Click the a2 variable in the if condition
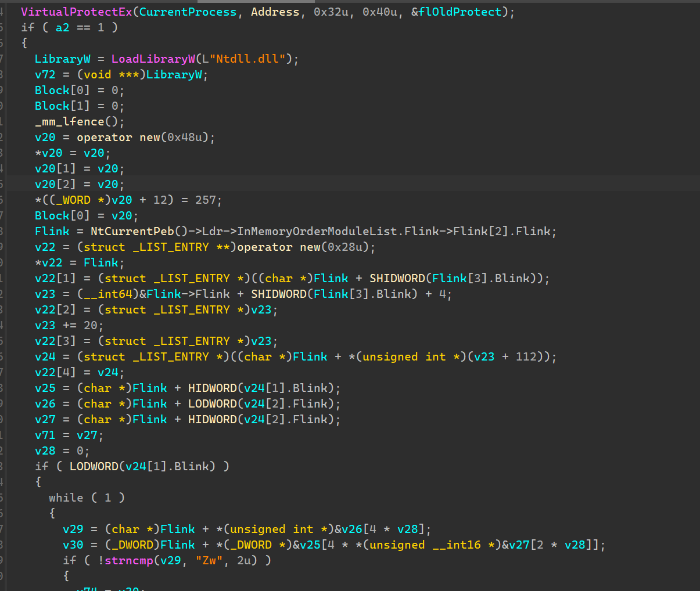 62,27
